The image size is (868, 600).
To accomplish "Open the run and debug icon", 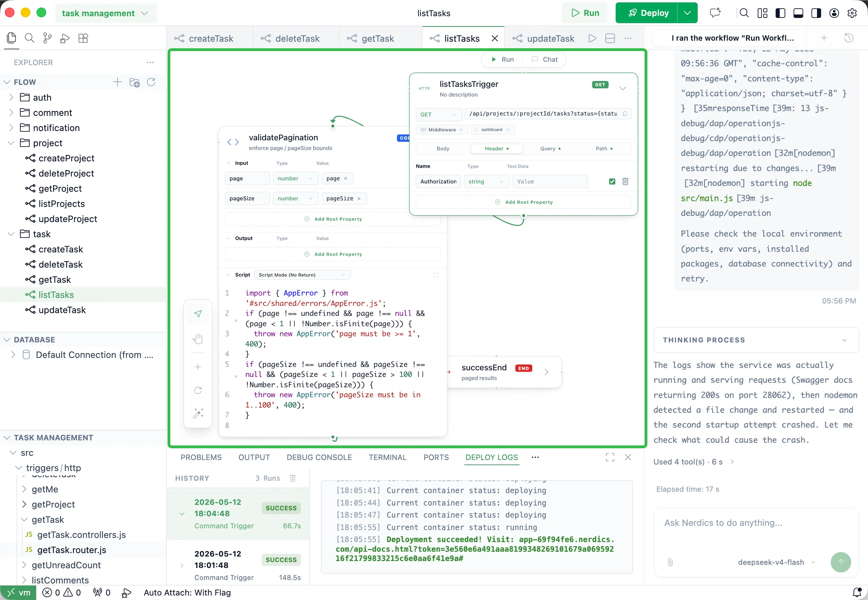I will pos(65,38).
